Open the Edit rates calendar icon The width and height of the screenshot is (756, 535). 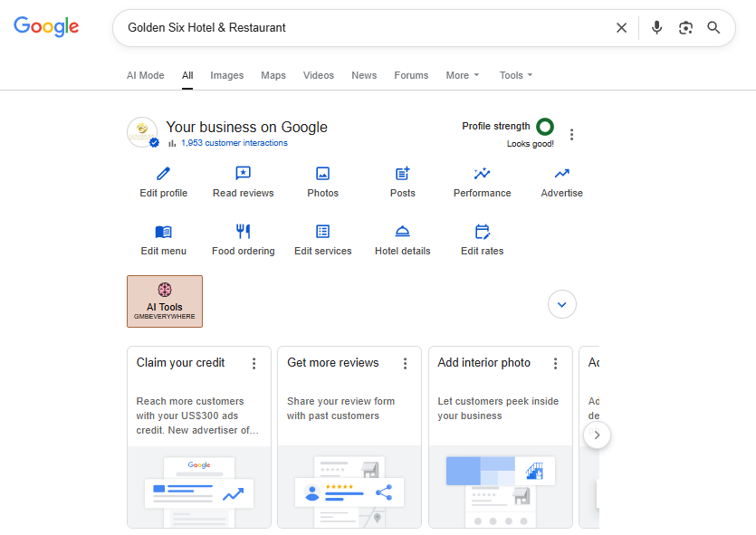pos(482,232)
